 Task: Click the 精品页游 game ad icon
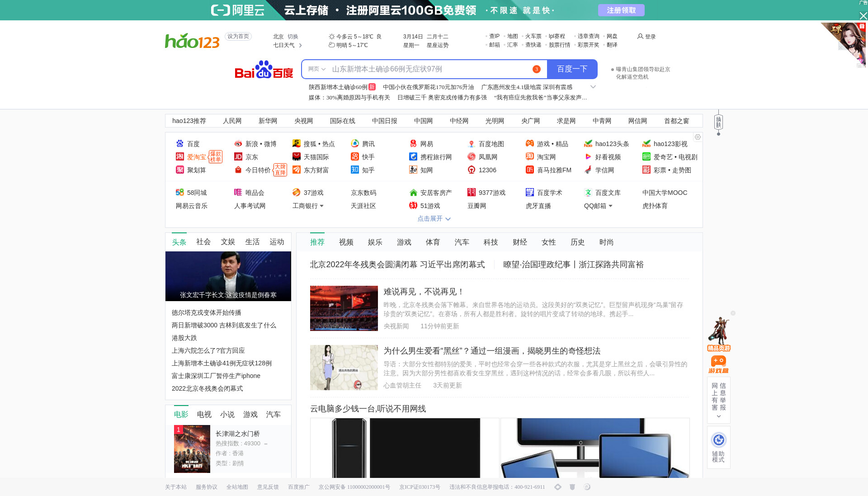click(719, 335)
